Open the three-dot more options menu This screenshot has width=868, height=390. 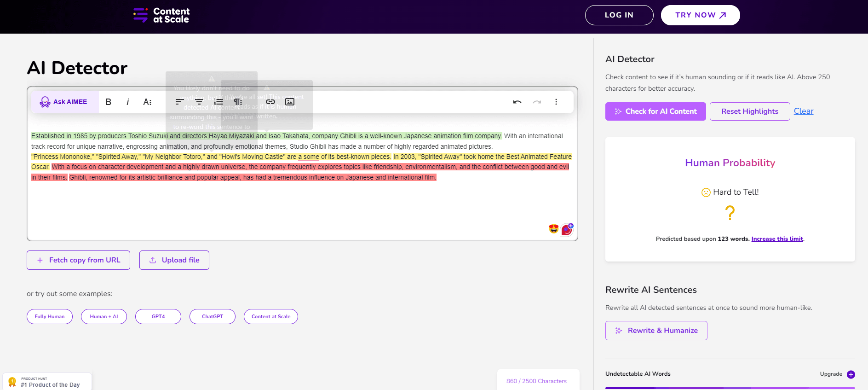coord(556,102)
